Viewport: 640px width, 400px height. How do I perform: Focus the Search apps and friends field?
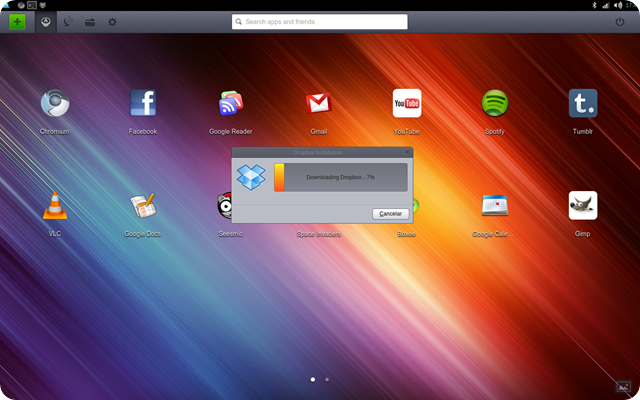click(x=320, y=22)
